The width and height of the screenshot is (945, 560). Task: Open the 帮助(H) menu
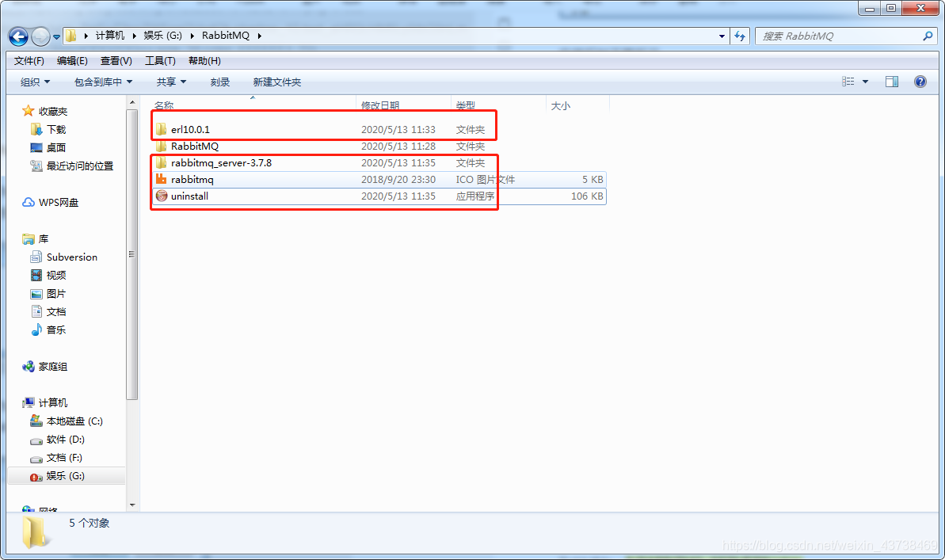tap(204, 61)
